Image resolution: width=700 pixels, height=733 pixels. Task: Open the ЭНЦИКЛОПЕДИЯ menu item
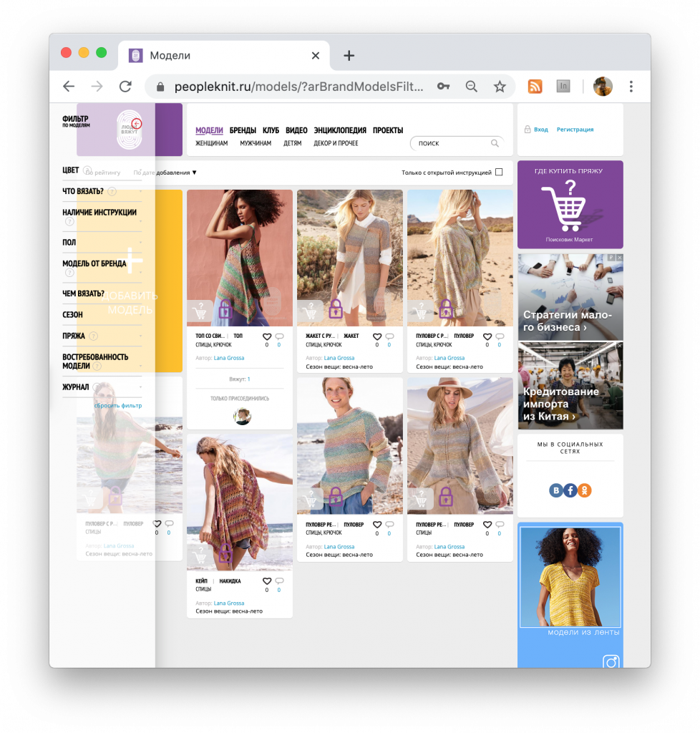(x=340, y=130)
